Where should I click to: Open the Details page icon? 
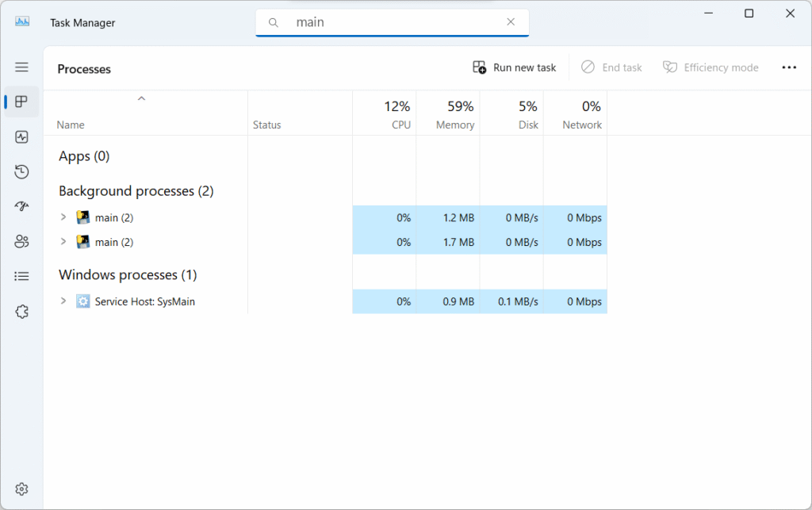(21, 277)
